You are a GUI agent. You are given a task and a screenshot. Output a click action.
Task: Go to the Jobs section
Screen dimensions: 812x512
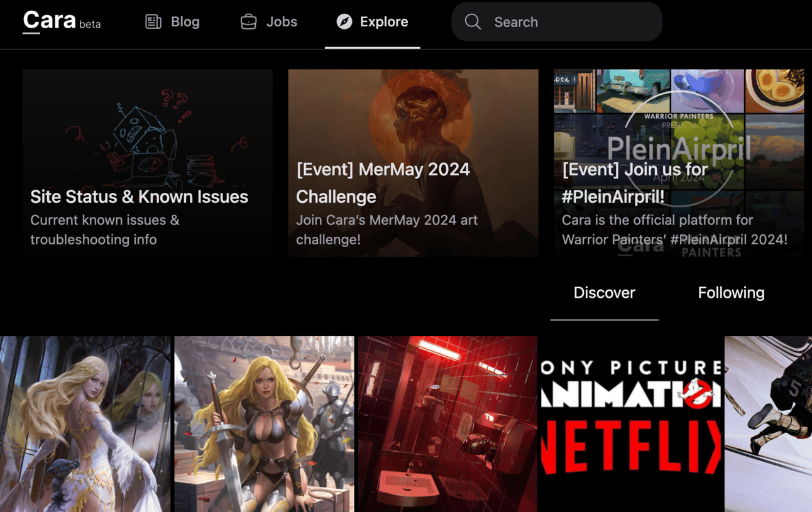pos(268,22)
